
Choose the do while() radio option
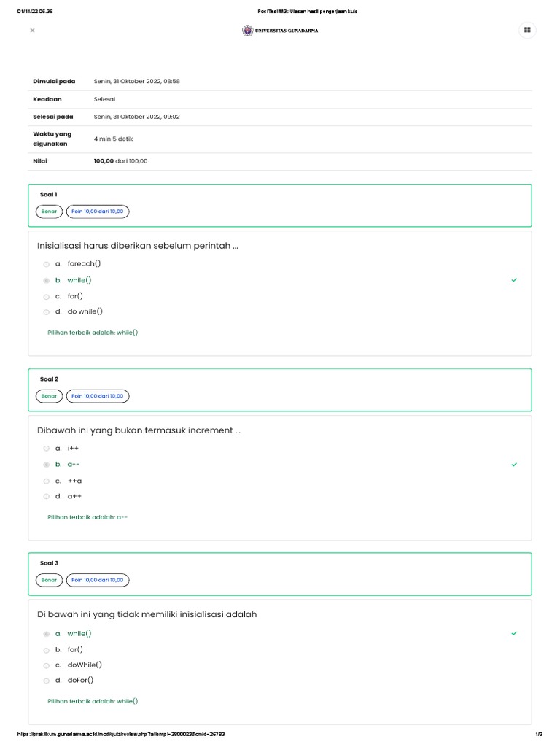coord(47,312)
